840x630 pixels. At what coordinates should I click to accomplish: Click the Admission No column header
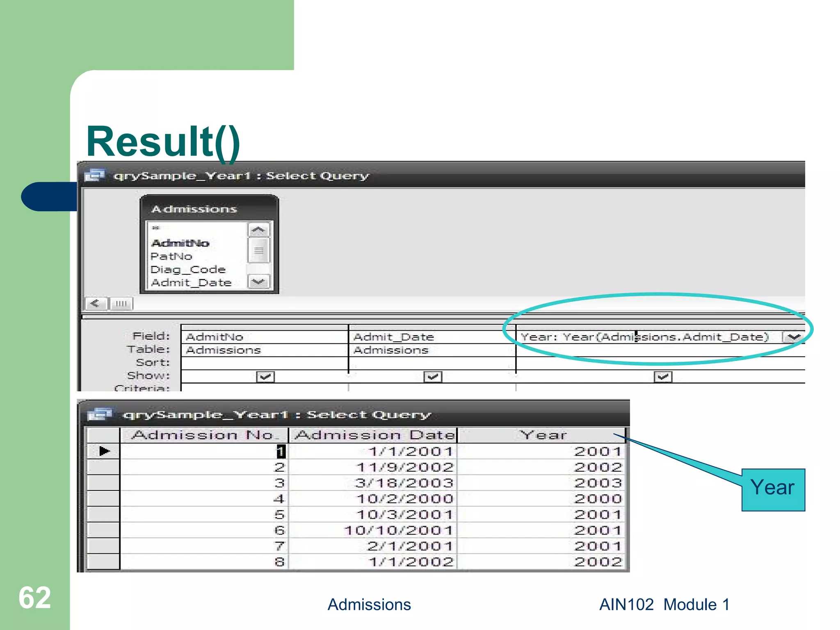(204, 435)
